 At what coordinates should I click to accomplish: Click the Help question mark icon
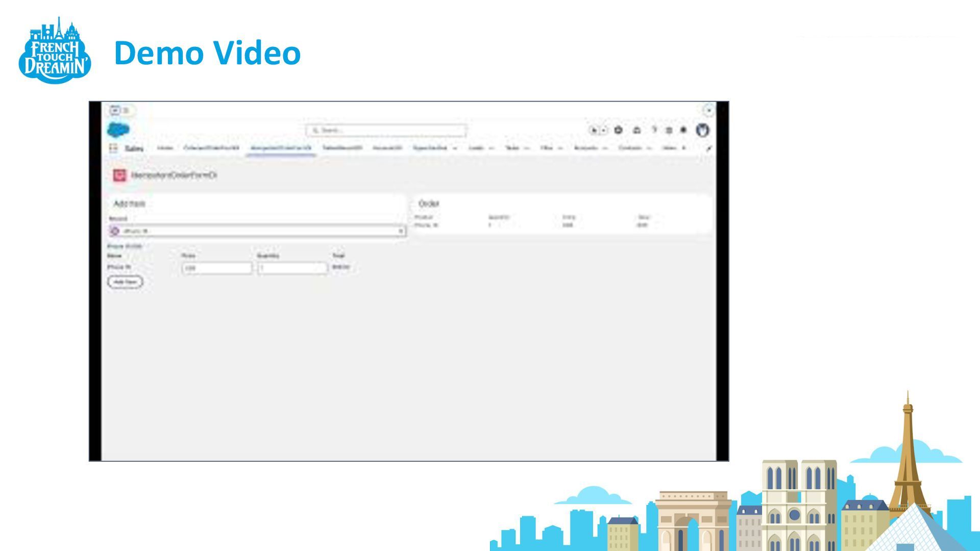[654, 130]
